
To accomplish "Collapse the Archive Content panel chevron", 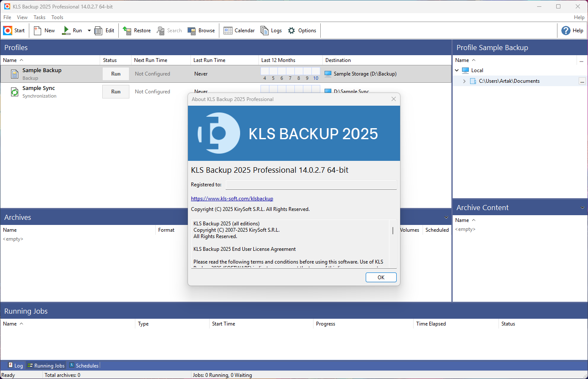I will click(582, 208).
